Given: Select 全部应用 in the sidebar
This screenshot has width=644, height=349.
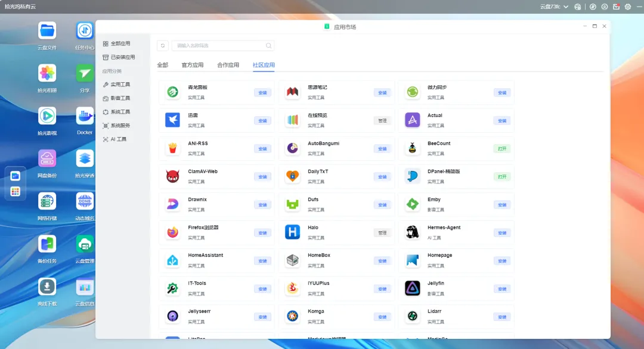Looking at the screenshot, I should 117,43.
